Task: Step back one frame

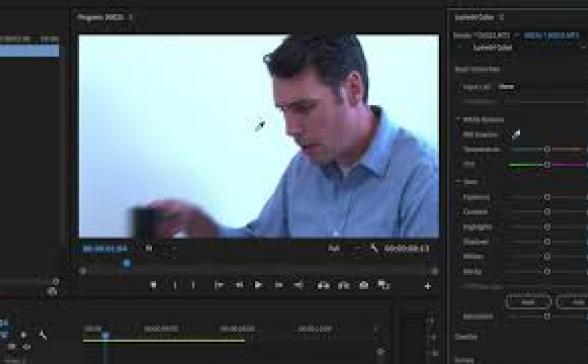Action: [239, 285]
